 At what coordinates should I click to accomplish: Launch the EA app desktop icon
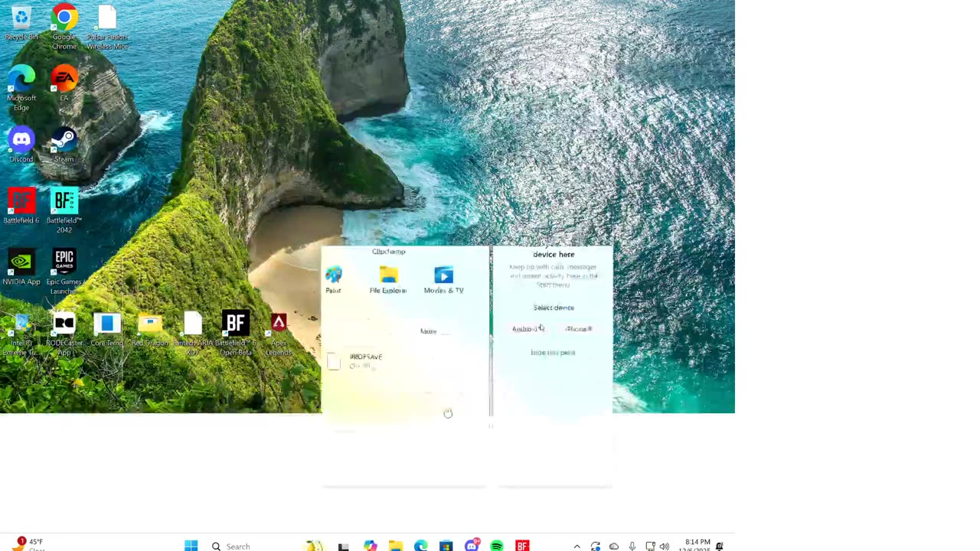(x=64, y=84)
